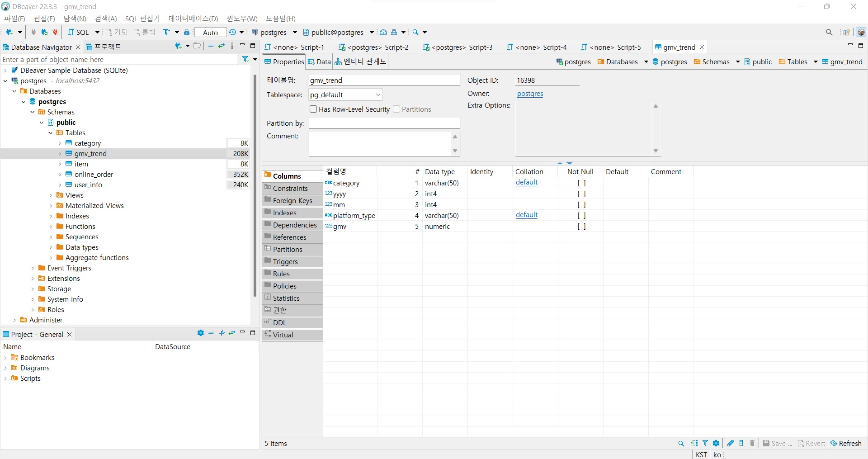Open the Tablespace pg_default dropdown
868x459 pixels.
coord(345,95)
